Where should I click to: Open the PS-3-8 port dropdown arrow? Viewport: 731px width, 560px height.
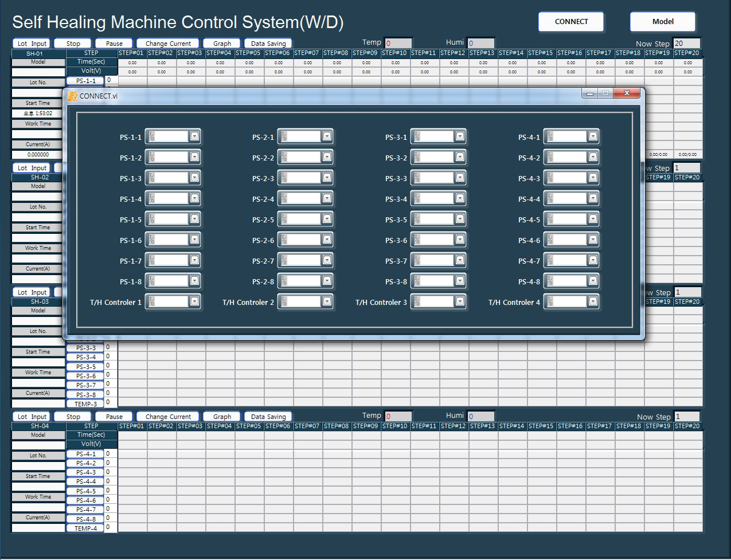460,281
